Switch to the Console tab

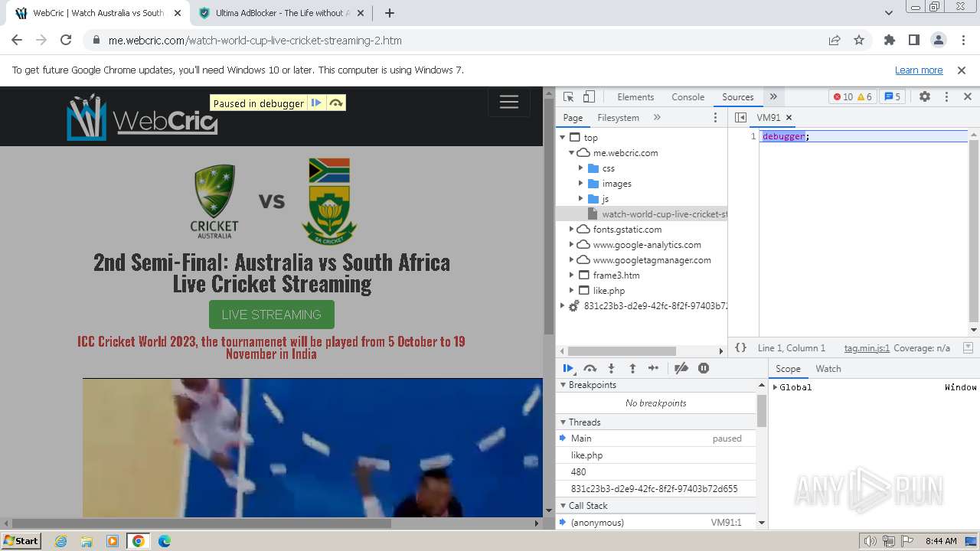pos(688,97)
